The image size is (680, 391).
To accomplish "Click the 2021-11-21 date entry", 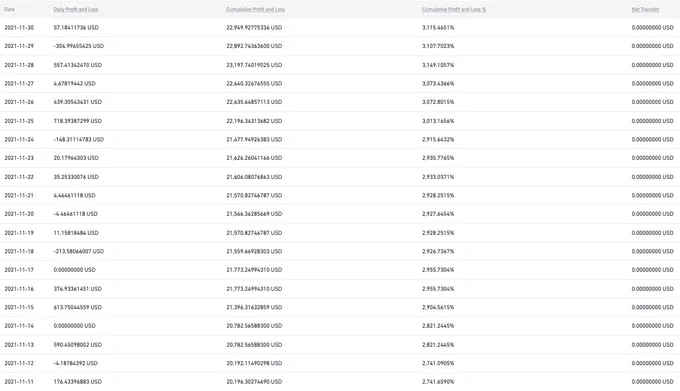I will 19,195.
